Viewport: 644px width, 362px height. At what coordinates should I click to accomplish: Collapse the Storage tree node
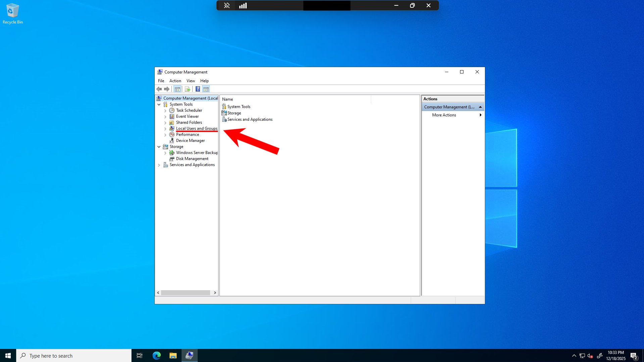(x=159, y=147)
